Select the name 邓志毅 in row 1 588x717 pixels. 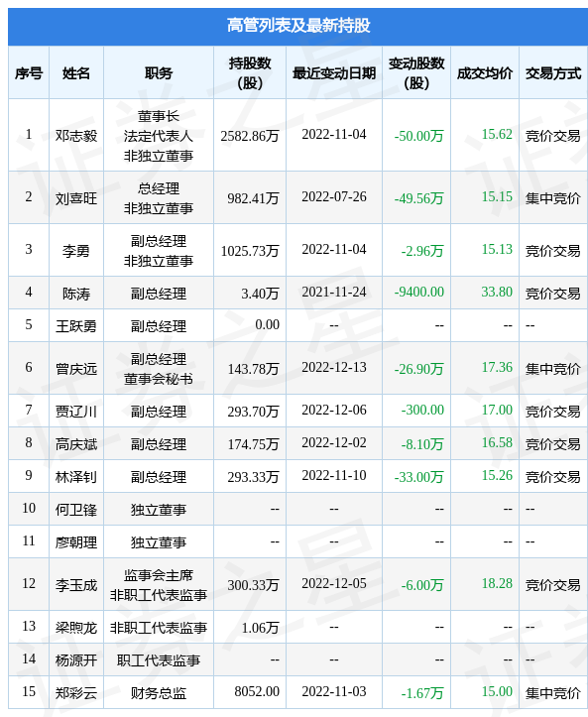pyautogui.click(x=76, y=135)
